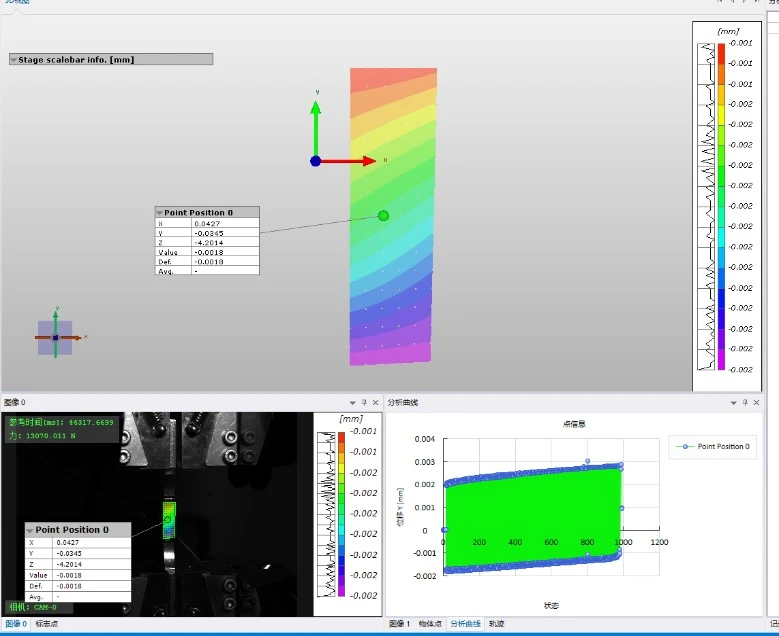Open the 图像 0 panel options dropdown arrow
This screenshot has height=636, width=779.
tap(352, 402)
